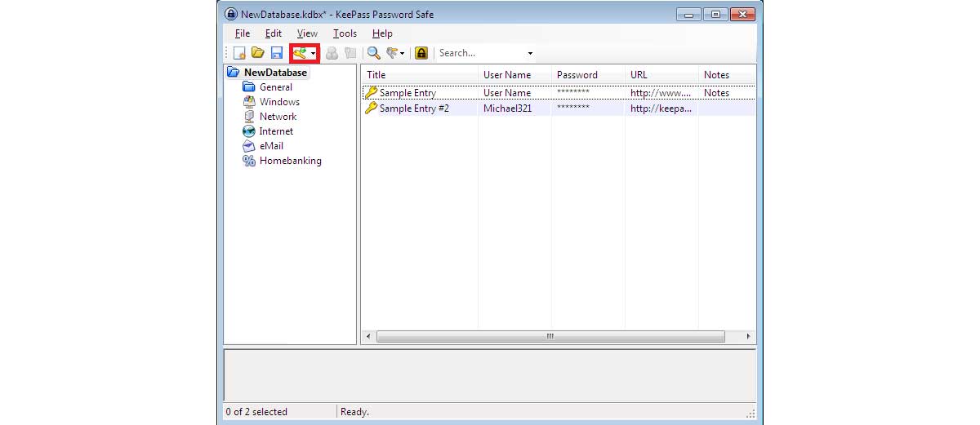
Task: Select the eMail group
Action: (x=271, y=146)
